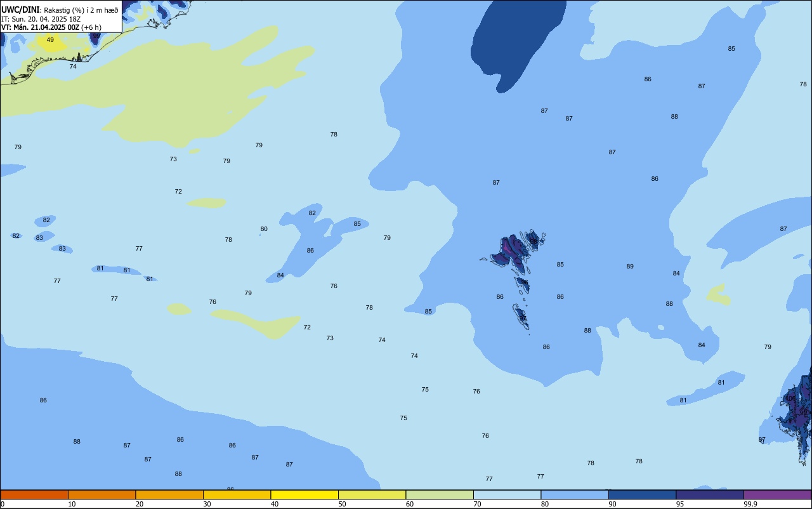Click the '99.9' legend tick label
This screenshot has width=812, height=509.
[750, 504]
